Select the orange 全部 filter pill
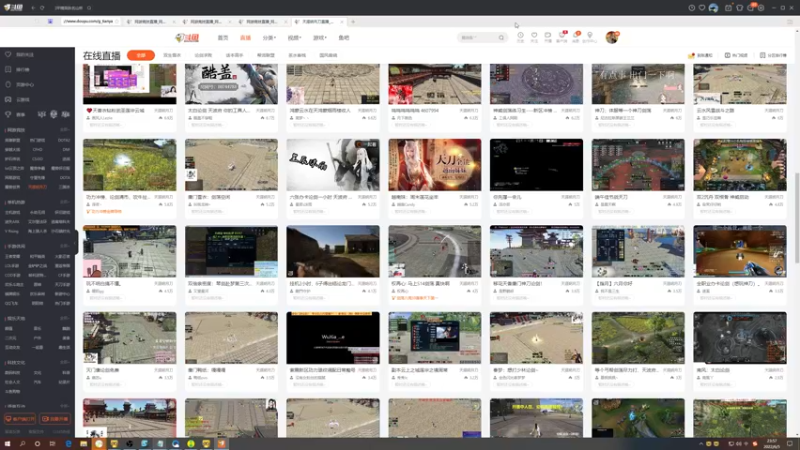Screen dimensions: 800x450 tap(141, 55)
